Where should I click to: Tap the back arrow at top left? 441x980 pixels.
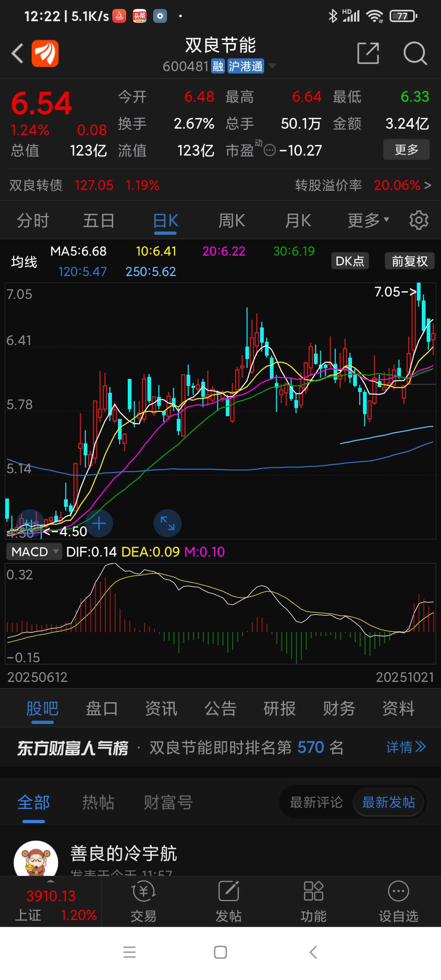point(17,53)
